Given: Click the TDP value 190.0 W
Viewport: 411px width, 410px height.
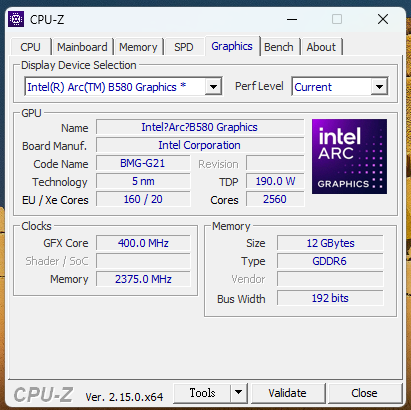Looking at the screenshot, I should pos(275,181).
